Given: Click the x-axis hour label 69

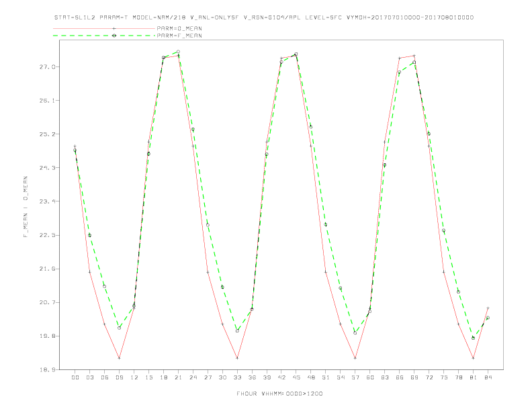Looking at the screenshot, I should tap(414, 377).
